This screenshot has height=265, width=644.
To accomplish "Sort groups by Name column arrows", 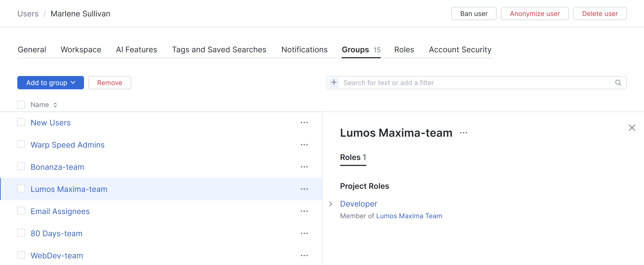I will (x=55, y=105).
